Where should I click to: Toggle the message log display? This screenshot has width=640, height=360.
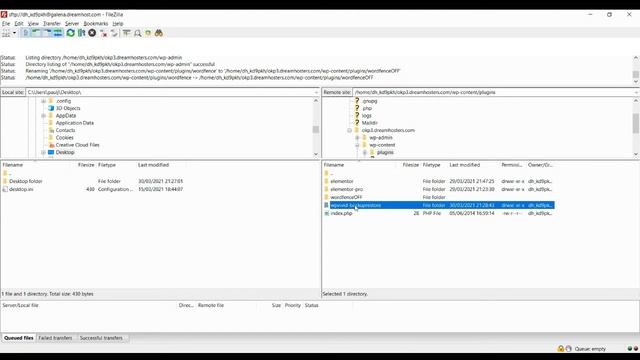(x=25, y=33)
